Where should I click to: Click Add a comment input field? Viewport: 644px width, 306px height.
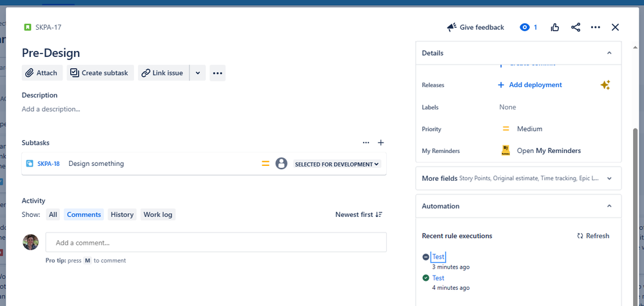pos(216,243)
